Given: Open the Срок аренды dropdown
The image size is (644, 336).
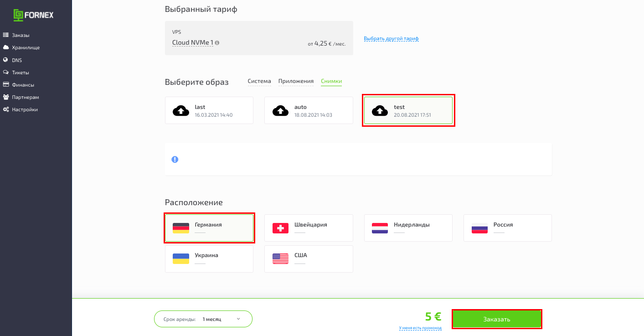Looking at the screenshot, I should point(203,319).
